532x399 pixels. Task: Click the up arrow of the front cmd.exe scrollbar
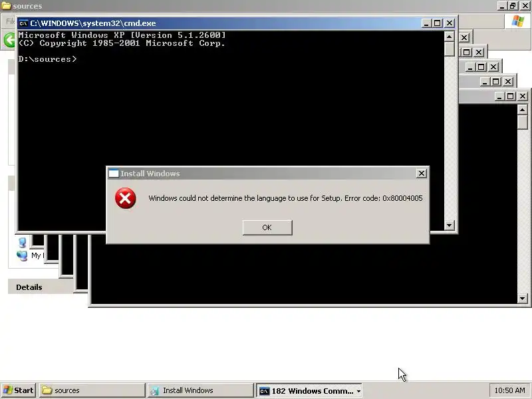(x=450, y=37)
